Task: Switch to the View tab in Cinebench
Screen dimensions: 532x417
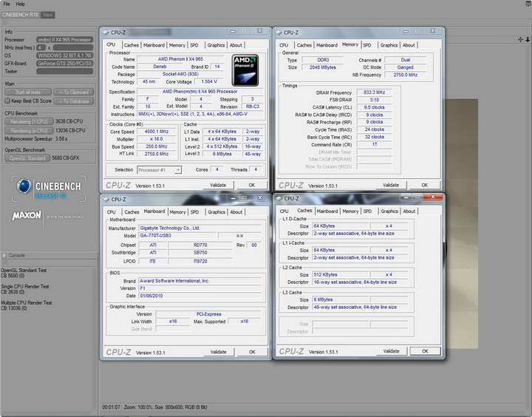Action: click(48, 15)
